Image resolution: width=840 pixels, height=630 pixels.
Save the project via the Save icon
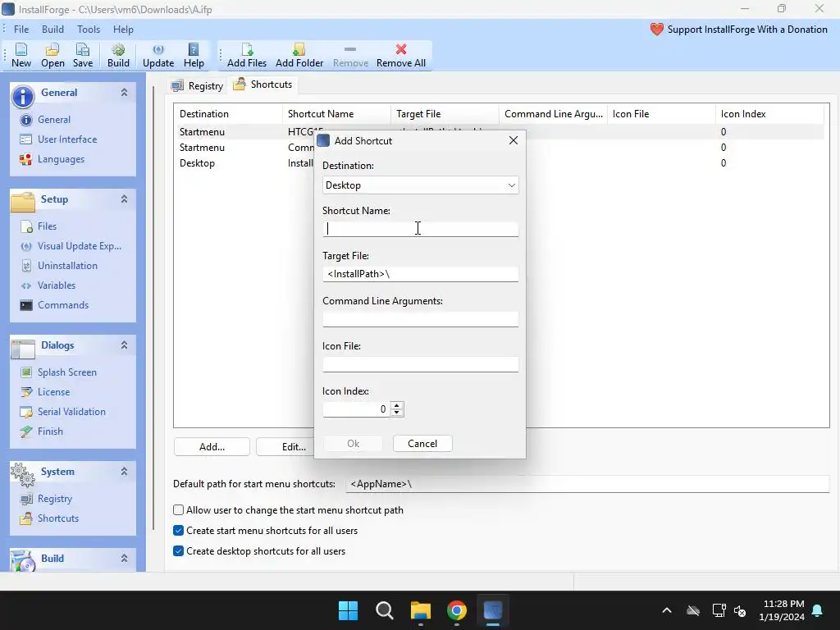click(x=83, y=55)
